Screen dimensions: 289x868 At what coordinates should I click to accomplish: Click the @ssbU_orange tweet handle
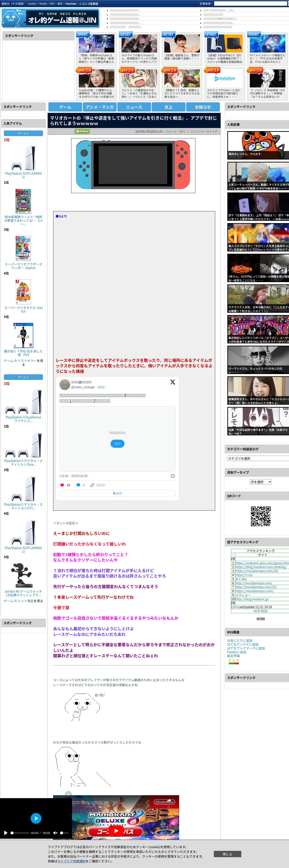(x=83, y=387)
